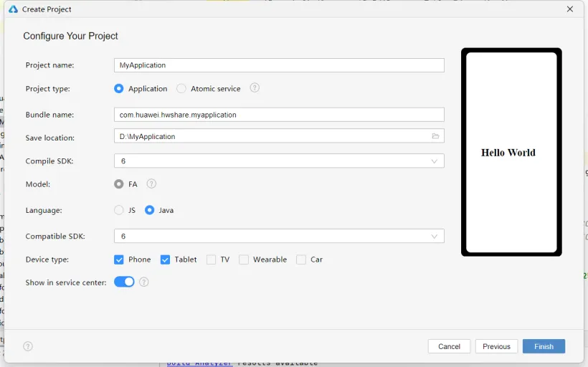Click into the Project name field
Image resolution: width=588 pixels, height=367 pixels.
point(278,65)
